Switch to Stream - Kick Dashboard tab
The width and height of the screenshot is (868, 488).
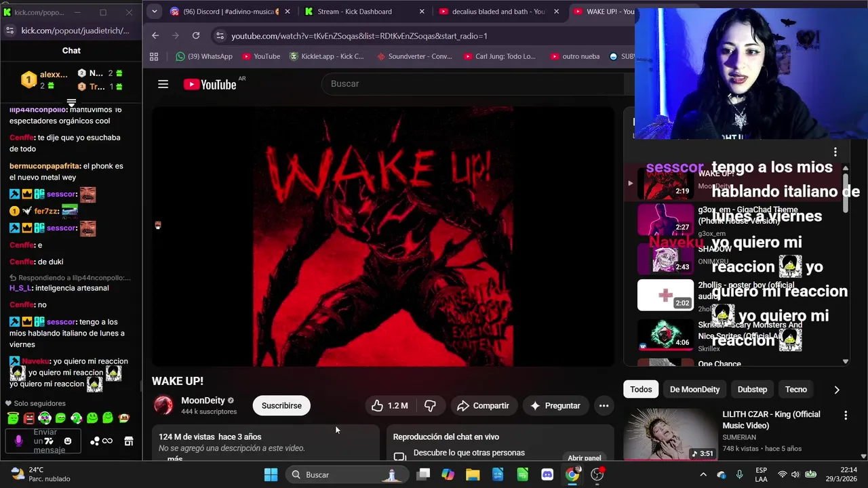click(x=363, y=12)
